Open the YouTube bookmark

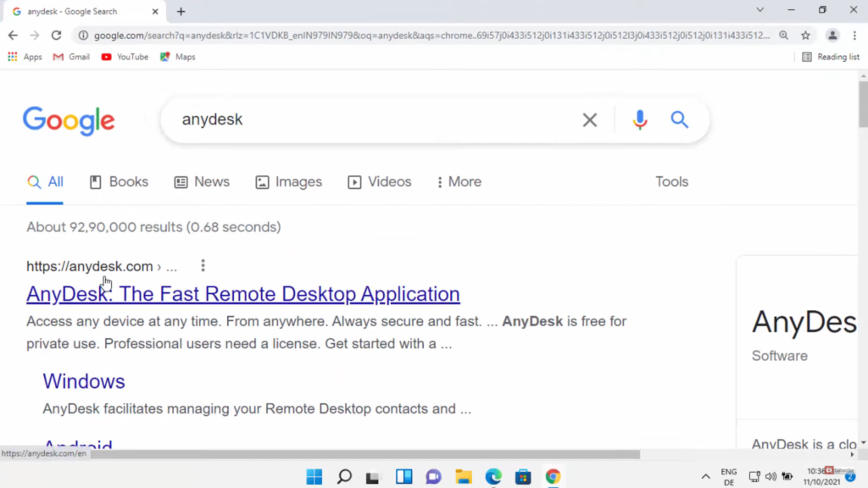click(125, 57)
